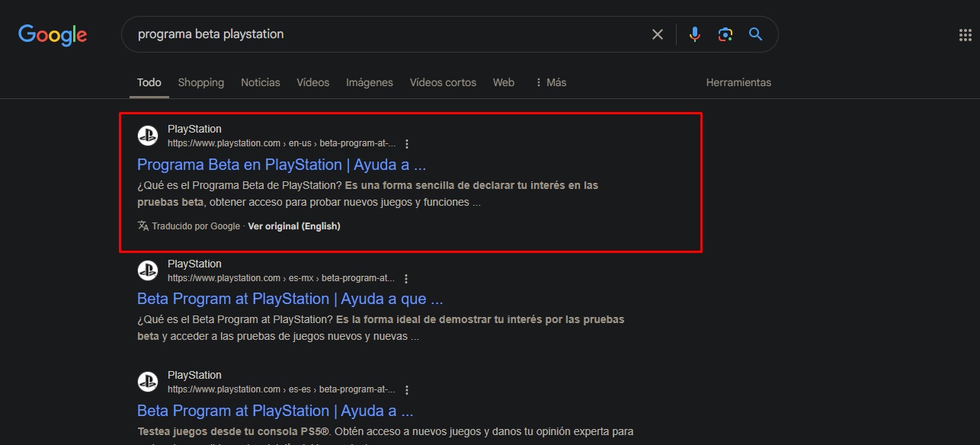Image resolution: width=980 pixels, height=445 pixels.
Task: Click PlayStation favicon of the en-us result
Action: (147, 136)
